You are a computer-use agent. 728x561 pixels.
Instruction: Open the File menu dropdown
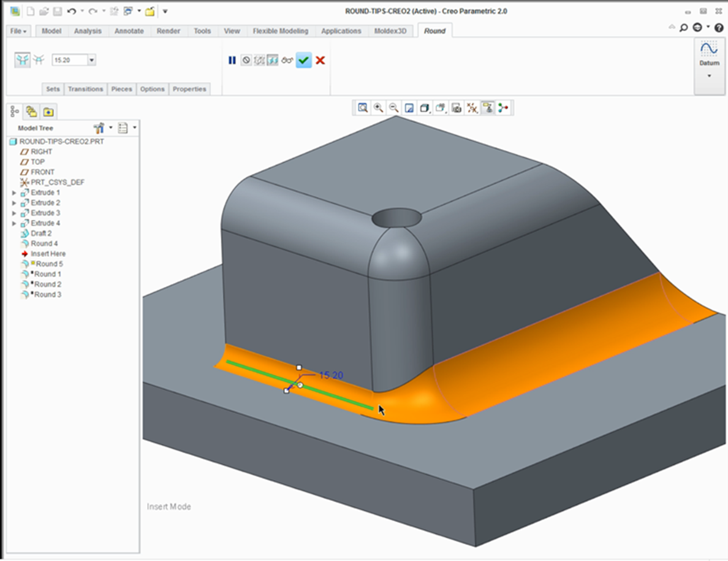(18, 31)
